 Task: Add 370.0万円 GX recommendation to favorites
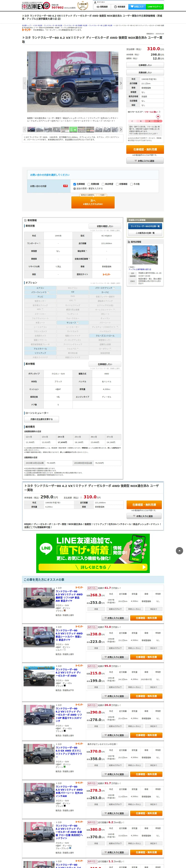tap(115, 774)
